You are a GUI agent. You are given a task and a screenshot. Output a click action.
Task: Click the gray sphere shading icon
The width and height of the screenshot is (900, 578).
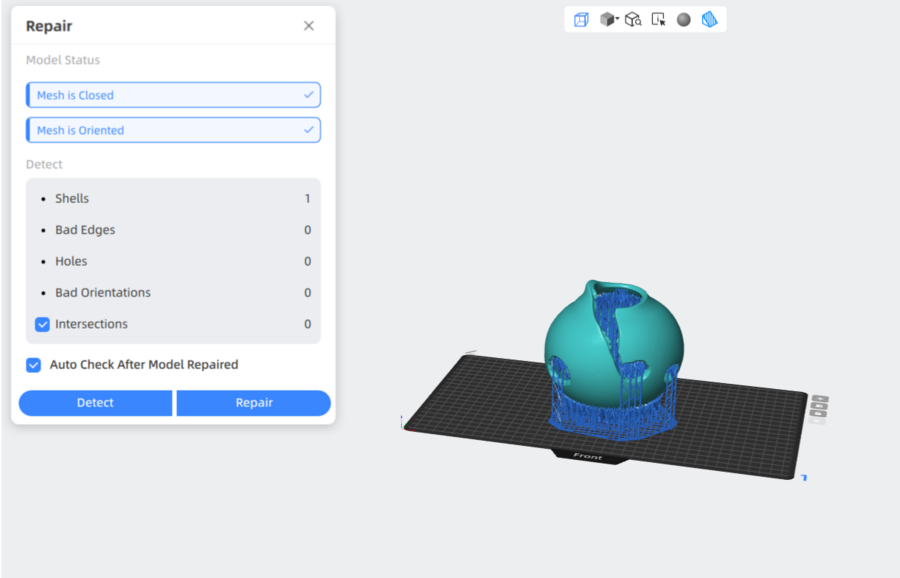(684, 20)
